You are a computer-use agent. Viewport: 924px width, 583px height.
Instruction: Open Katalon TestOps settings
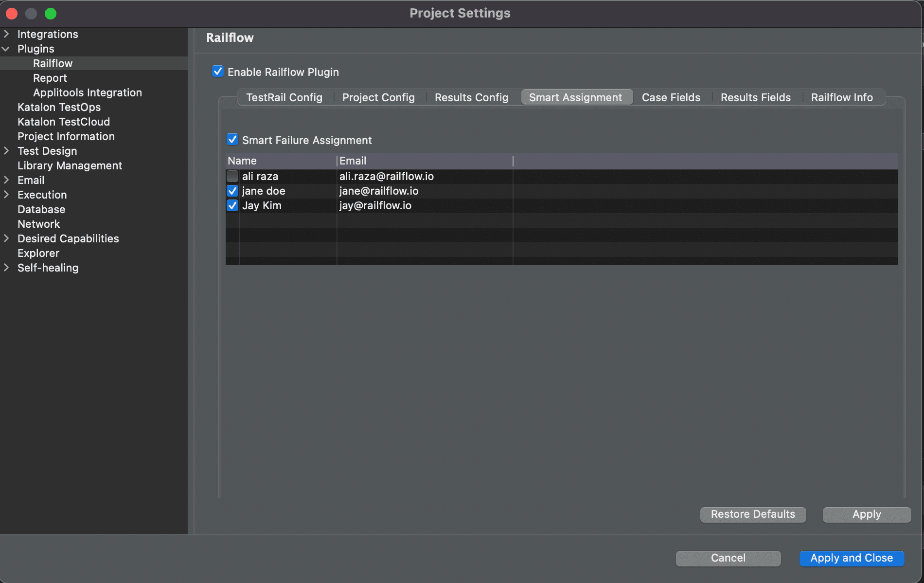click(x=59, y=107)
